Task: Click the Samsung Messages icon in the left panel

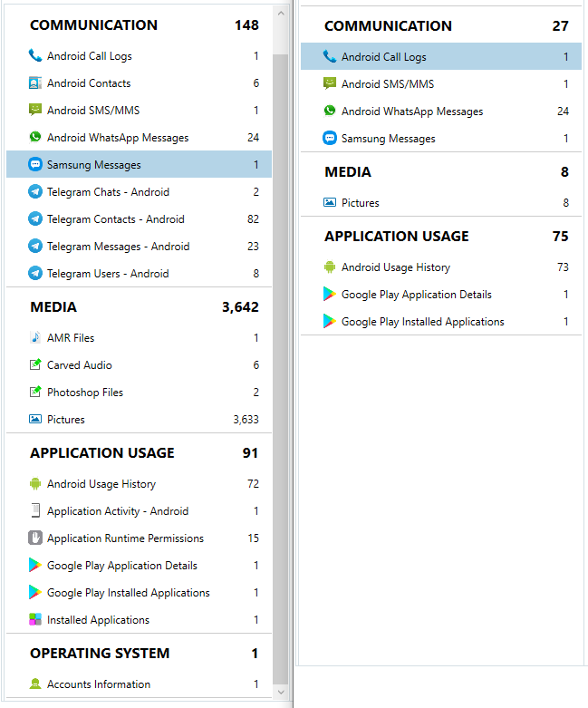Action: click(x=35, y=164)
